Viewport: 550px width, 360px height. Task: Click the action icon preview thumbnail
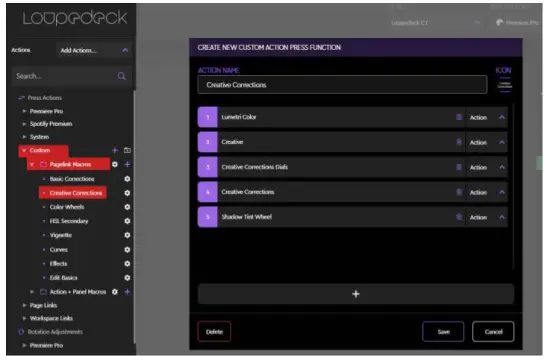505,85
